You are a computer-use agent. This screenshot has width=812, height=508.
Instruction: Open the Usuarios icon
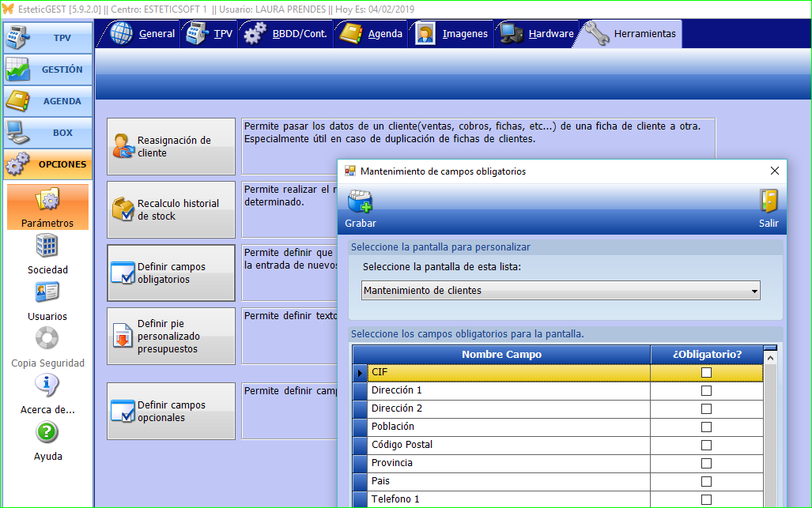tap(47, 293)
